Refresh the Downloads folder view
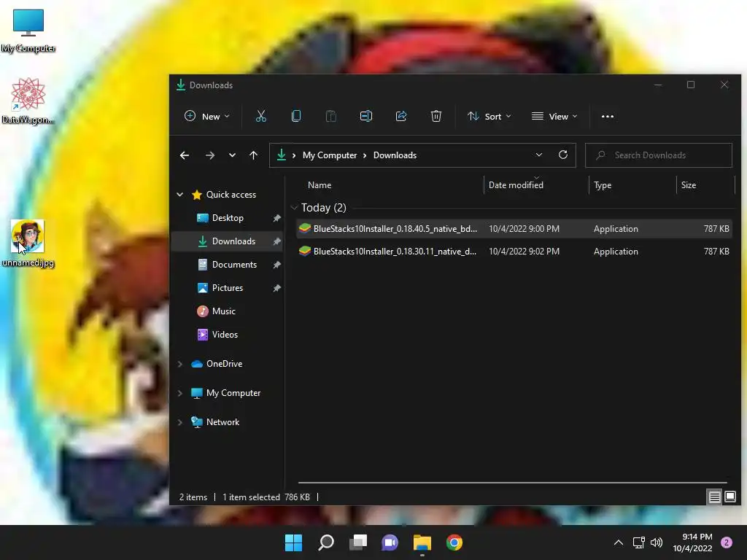The height and width of the screenshot is (560, 747). coord(562,155)
